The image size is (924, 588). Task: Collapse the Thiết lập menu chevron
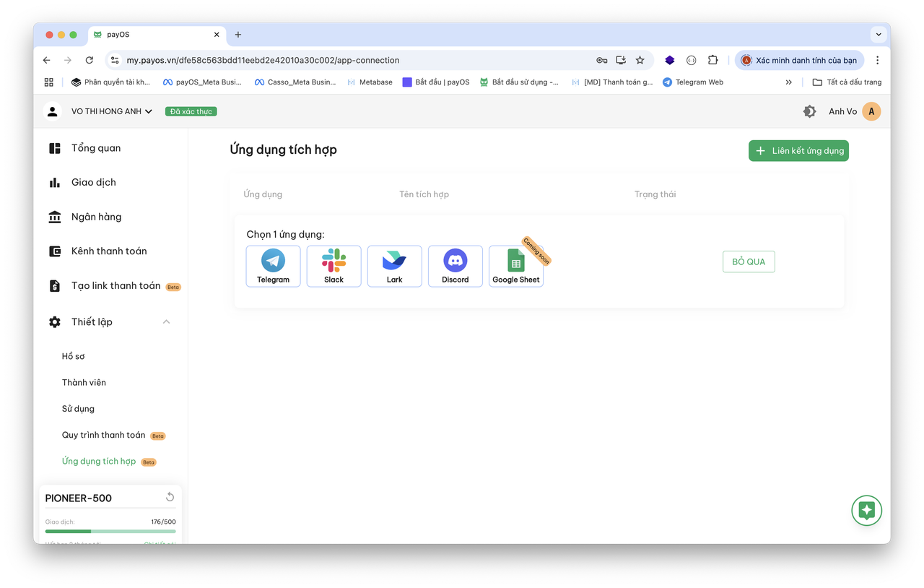tap(166, 321)
